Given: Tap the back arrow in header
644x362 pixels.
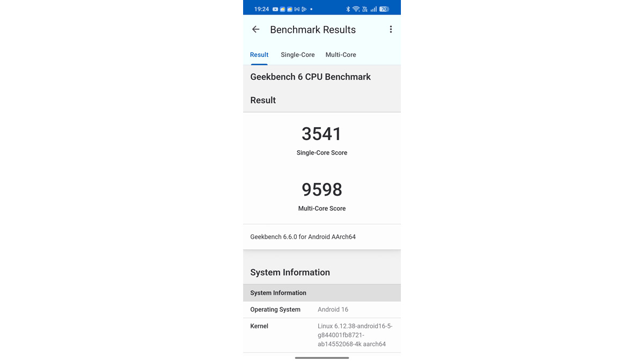Looking at the screenshot, I should (255, 29).
